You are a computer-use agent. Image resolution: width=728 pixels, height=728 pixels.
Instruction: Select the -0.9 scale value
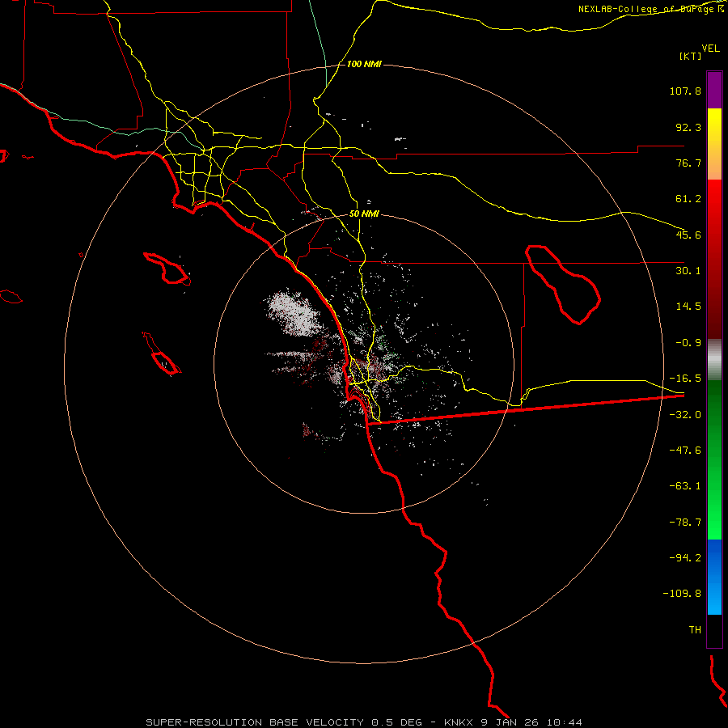pyautogui.click(x=688, y=343)
